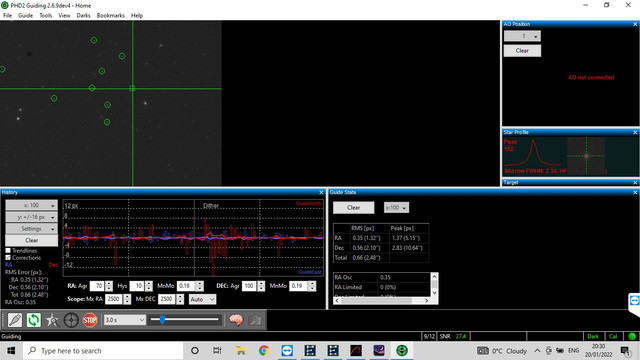The width and height of the screenshot is (640, 360).
Task: Open the Guide Stats x:100 dropdown
Action: coord(396,208)
